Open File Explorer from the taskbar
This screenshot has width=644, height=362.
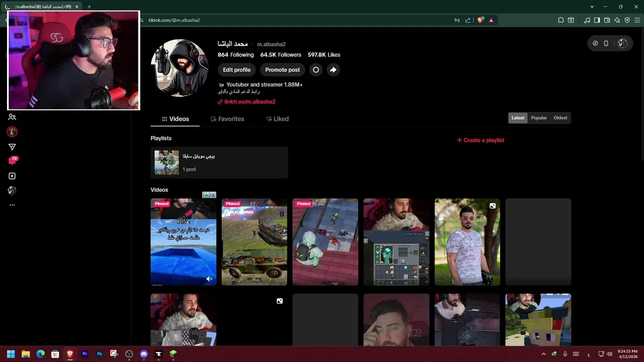coord(26,354)
